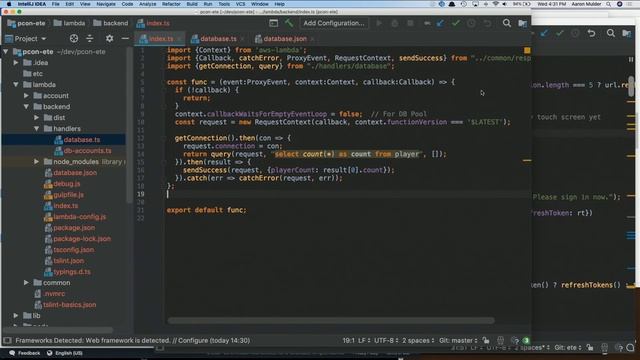Select gulpfile.js in the project tree
The height and width of the screenshot is (360, 640).
[64, 195]
